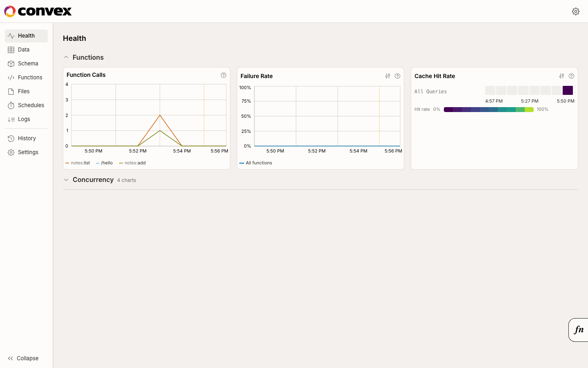Go to the Functions page in sidebar
Screen dimensions: 588x368
(26, 78)
